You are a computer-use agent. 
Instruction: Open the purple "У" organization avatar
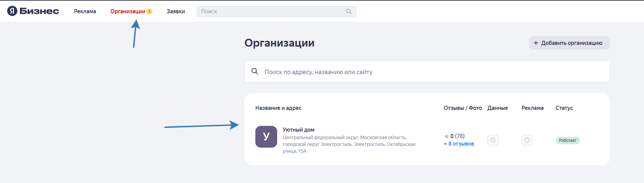tap(266, 137)
